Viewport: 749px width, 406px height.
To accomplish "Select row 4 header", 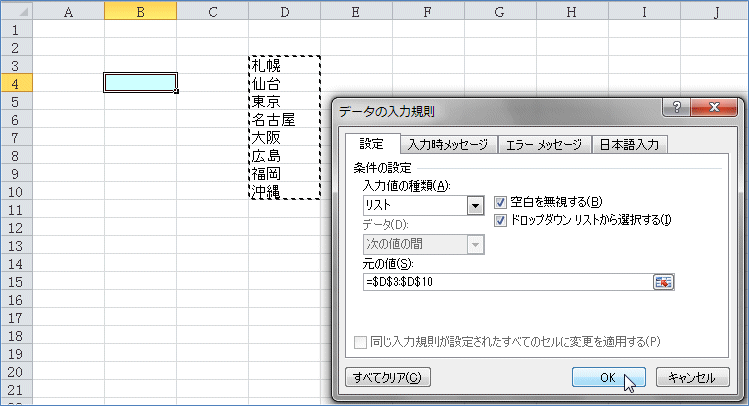I will 16,83.
